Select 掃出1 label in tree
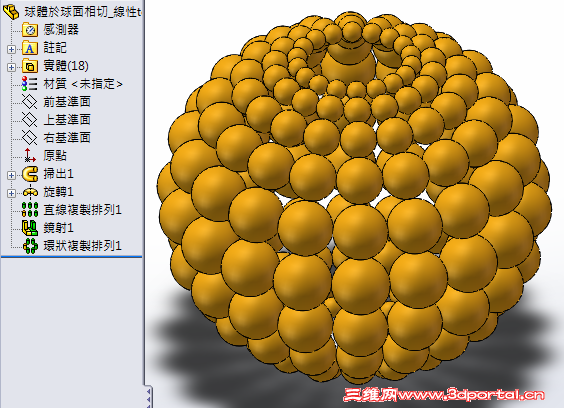 pos(58,174)
